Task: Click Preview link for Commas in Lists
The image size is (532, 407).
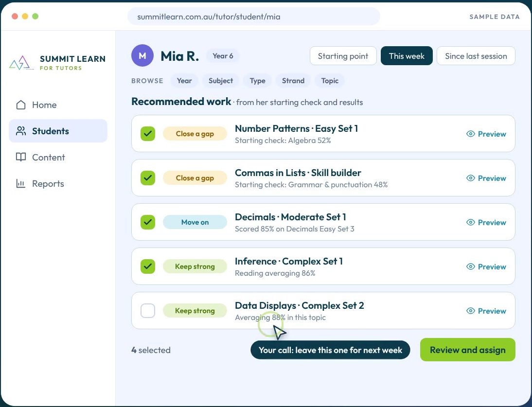Action: tap(486, 178)
